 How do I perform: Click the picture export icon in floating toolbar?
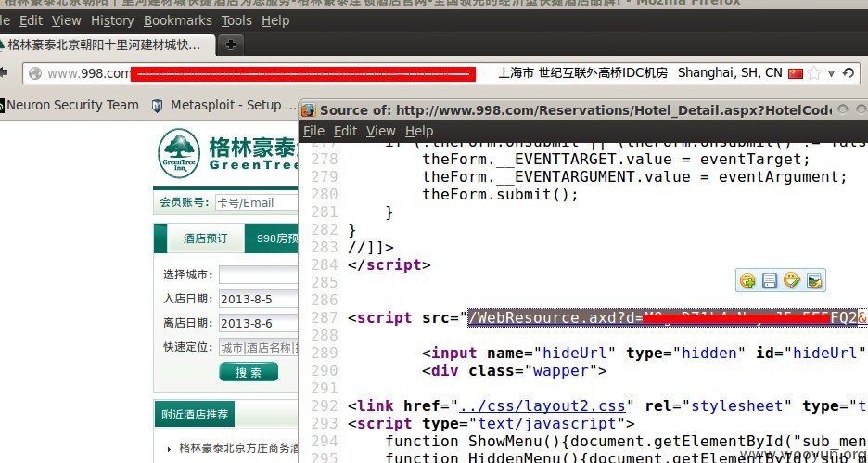pos(814,280)
